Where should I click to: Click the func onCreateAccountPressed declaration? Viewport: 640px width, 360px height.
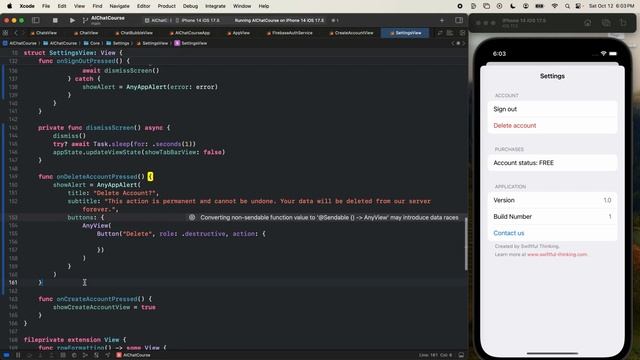point(95,299)
